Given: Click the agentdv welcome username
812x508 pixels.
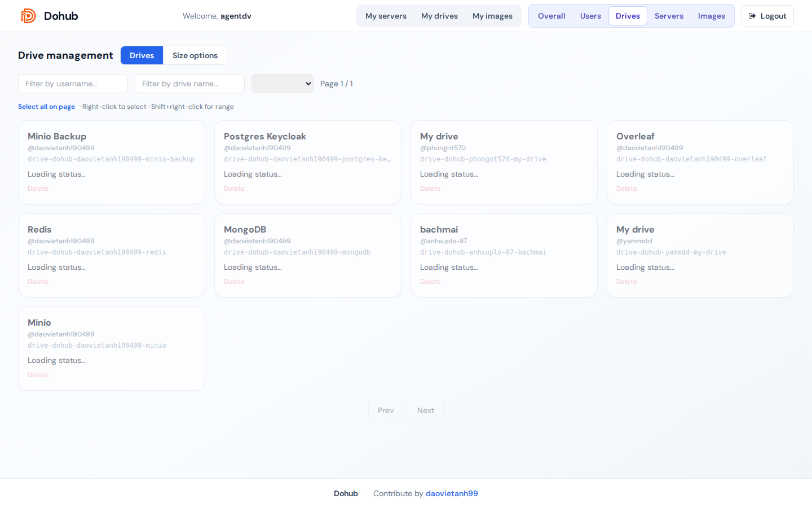Looking at the screenshot, I should click(236, 16).
